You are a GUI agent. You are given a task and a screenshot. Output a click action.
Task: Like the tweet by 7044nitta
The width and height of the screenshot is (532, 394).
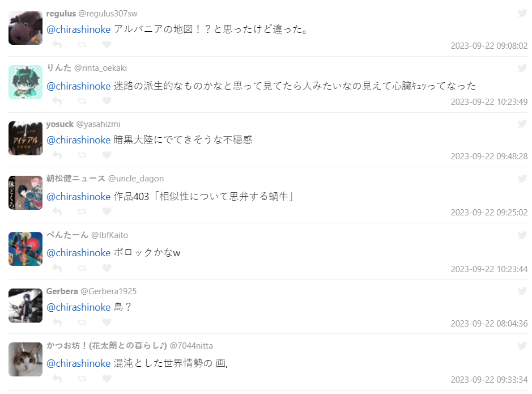107,379
